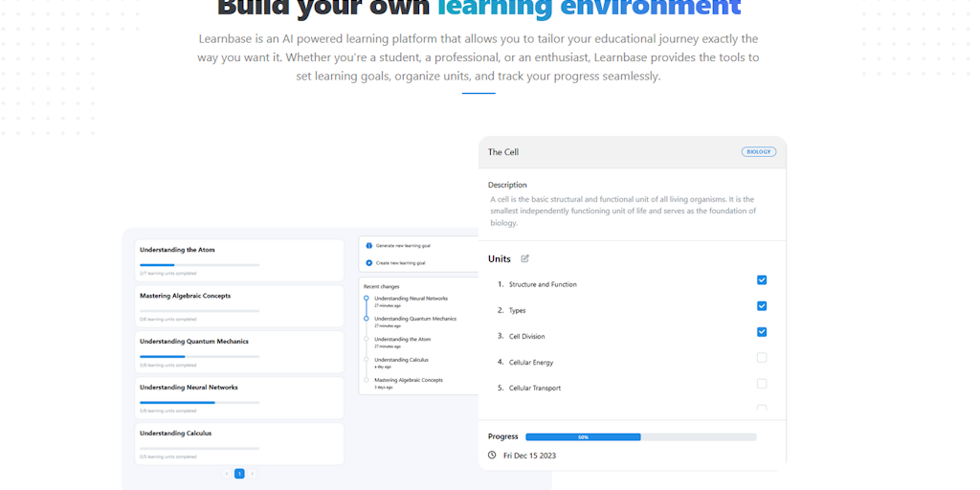Uncheck the Types unit checkbox
The image size is (980, 490).
coord(762,306)
